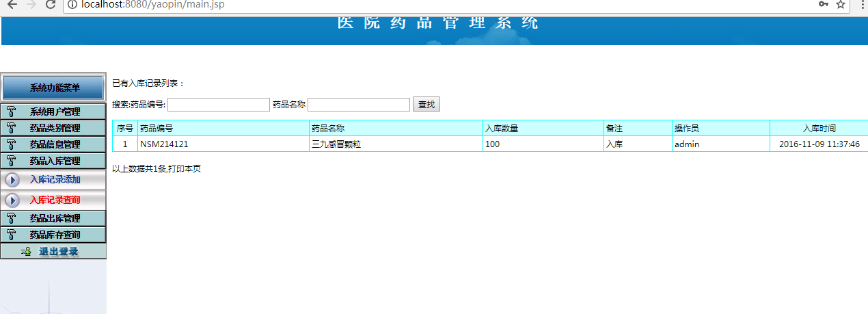Click the 医院药品管理系统 banner title

(438, 22)
